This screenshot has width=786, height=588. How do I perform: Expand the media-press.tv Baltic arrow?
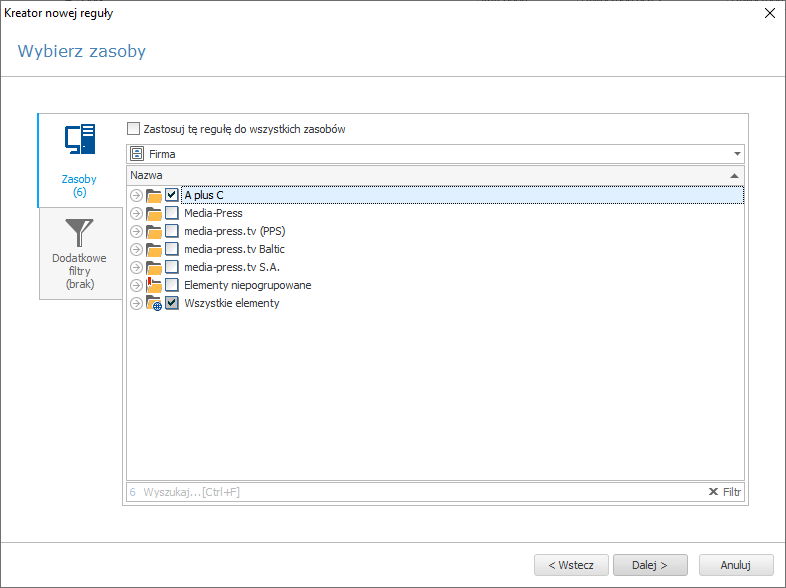pyautogui.click(x=136, y=249)
